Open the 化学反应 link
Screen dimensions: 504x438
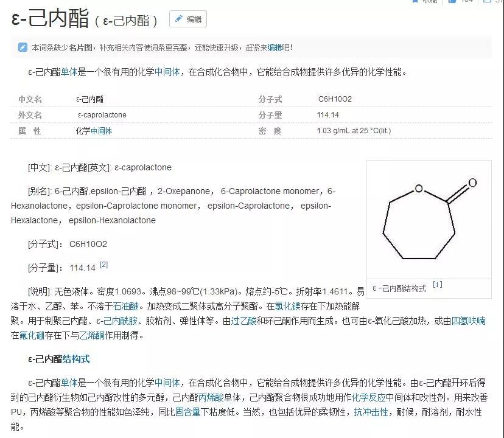click(368, 397)
